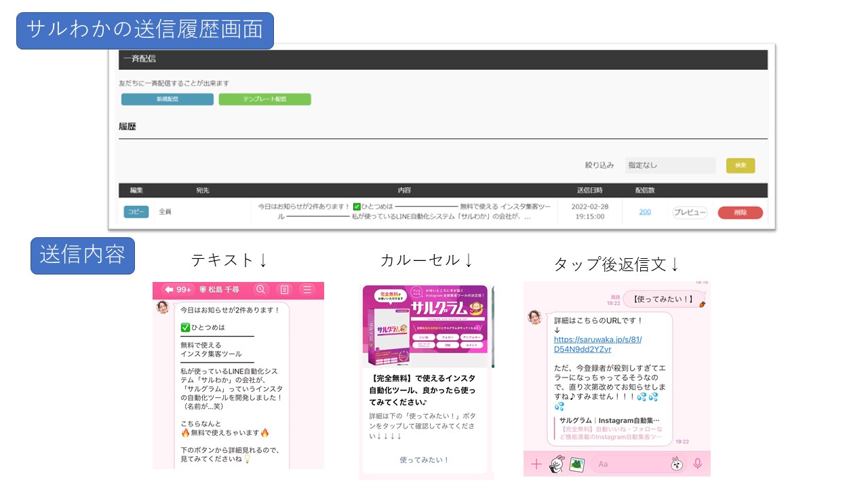Click the カルーセル↓ caption
The height and width of the screenshot is (488, 868).
tap(427, 260)
